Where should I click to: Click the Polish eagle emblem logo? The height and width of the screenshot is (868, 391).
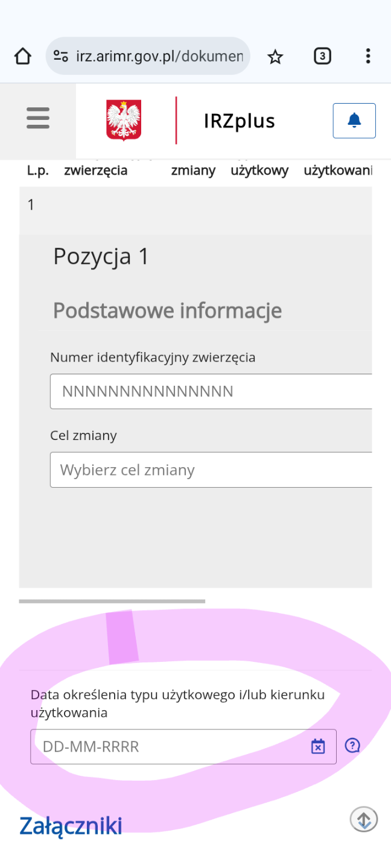124,121
